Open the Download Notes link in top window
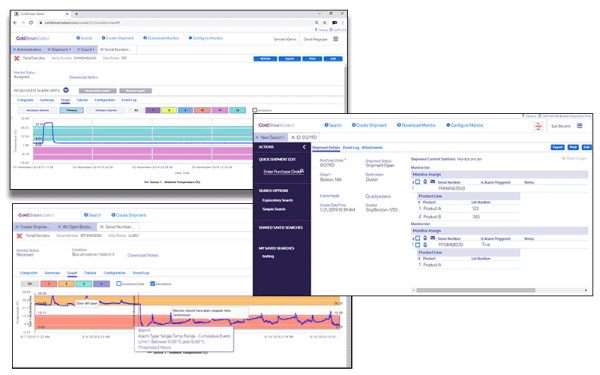Viewport: 600px width, 375px height. (83, 77)
